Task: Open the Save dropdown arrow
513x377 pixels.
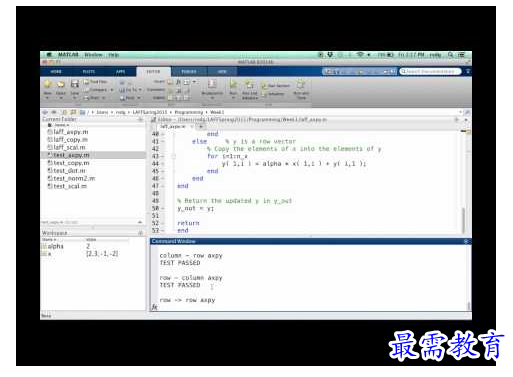Action: [x=75, y=98]
